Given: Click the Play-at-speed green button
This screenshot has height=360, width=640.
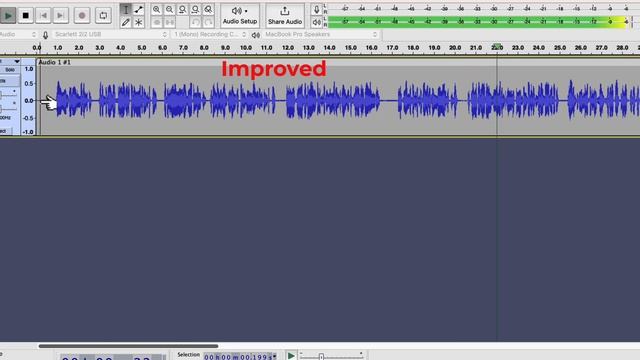Looking at the screenshot, I should (291, 356).
